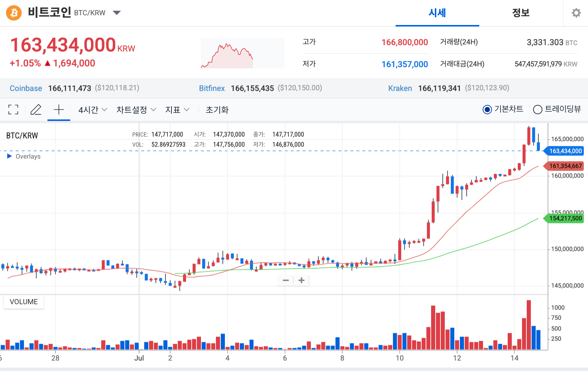Open the BTC/KRW market selector dropdown
Viewport: 588px width, 371px height.
tap(117, 13)
